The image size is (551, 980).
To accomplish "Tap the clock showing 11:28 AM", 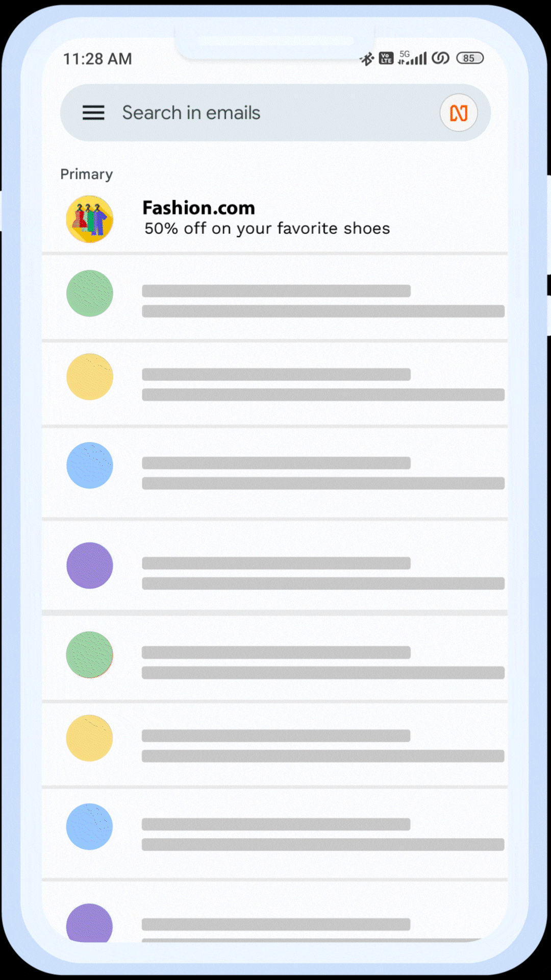I will coord(97,59).
